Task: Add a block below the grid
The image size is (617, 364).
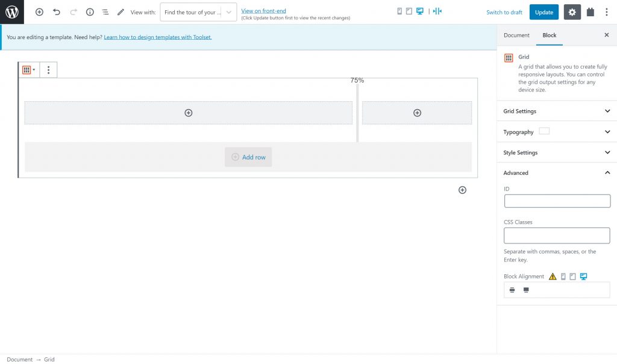Action: pyautogui.click(x=462, y=190)
